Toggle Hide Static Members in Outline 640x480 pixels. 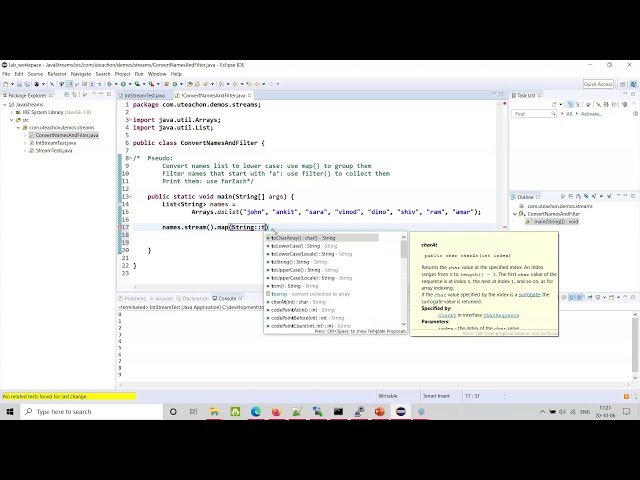(x=594, y=196)
